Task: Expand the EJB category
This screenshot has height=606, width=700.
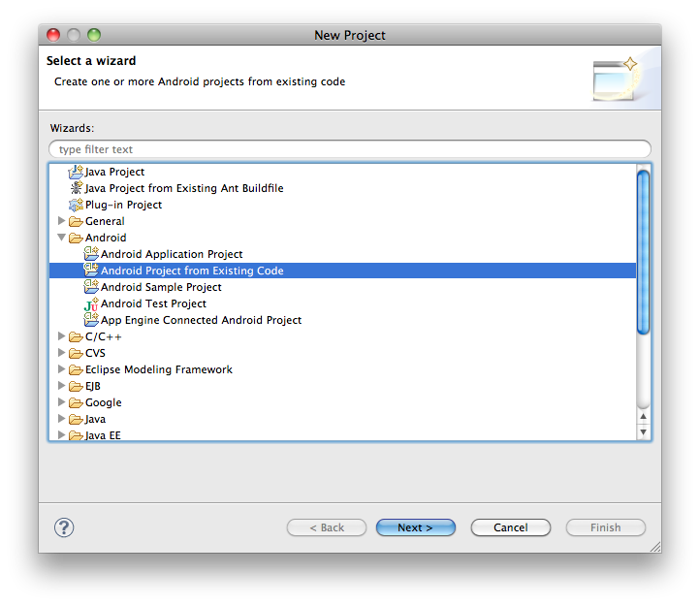Action: tap(62, 386)
